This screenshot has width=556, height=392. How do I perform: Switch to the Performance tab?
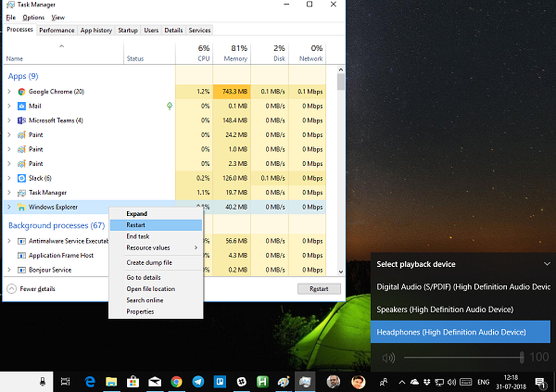point(57,30)
